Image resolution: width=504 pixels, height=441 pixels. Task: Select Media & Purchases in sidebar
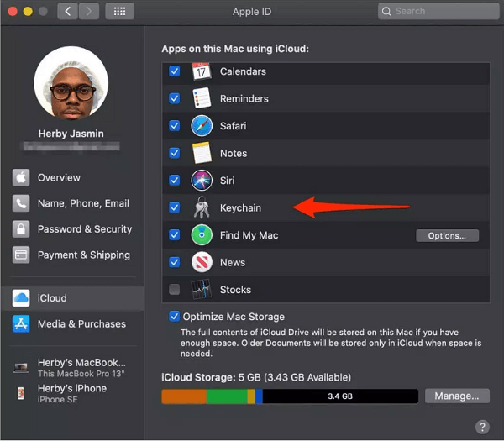click(72, 323)
